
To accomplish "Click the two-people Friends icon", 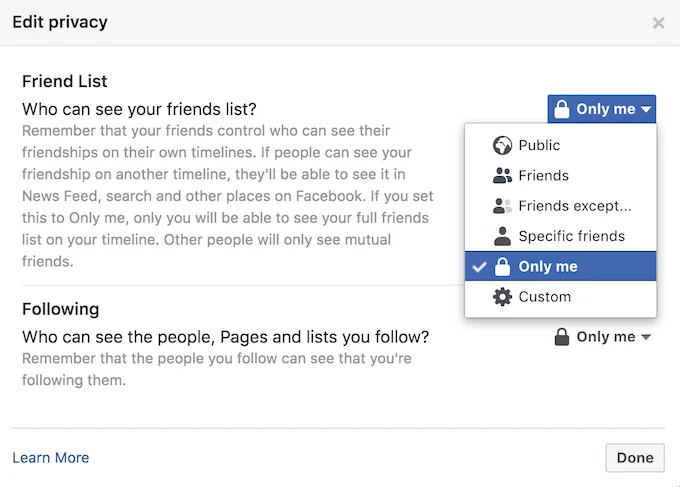I will 503,176.
